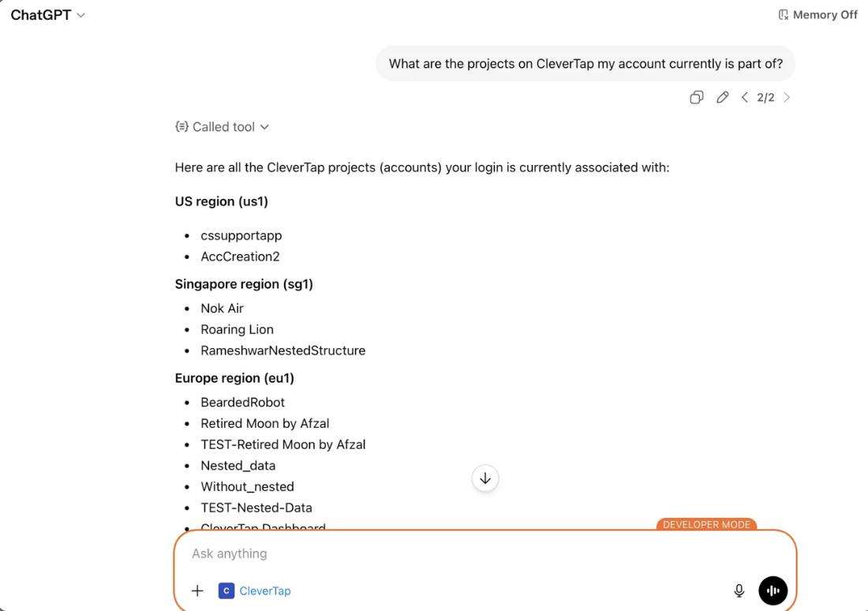
Task: Go to previous response version arrow
Action: pos(745,98)
